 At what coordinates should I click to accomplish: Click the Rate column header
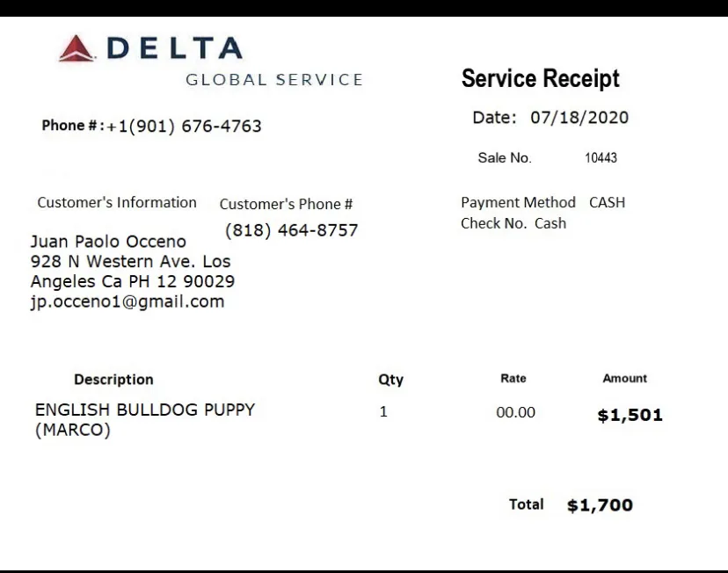click(x=513, y=379)
